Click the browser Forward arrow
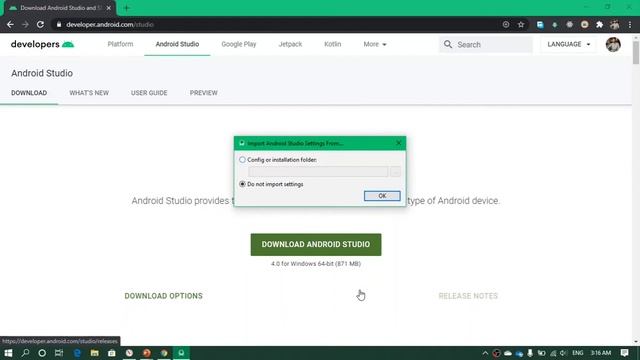Image resolution: width=640 pixels, height=360 pixels. click(x=25, y=24)
